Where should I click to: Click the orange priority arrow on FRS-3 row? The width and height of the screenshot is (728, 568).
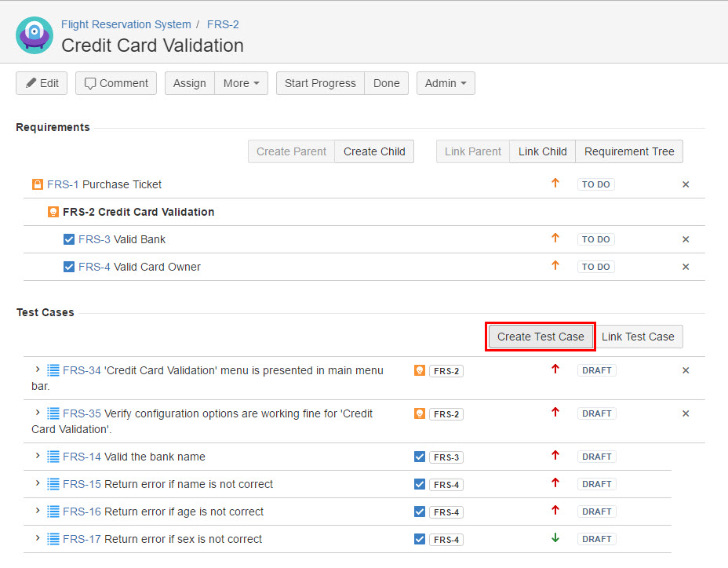coord(555,238)
